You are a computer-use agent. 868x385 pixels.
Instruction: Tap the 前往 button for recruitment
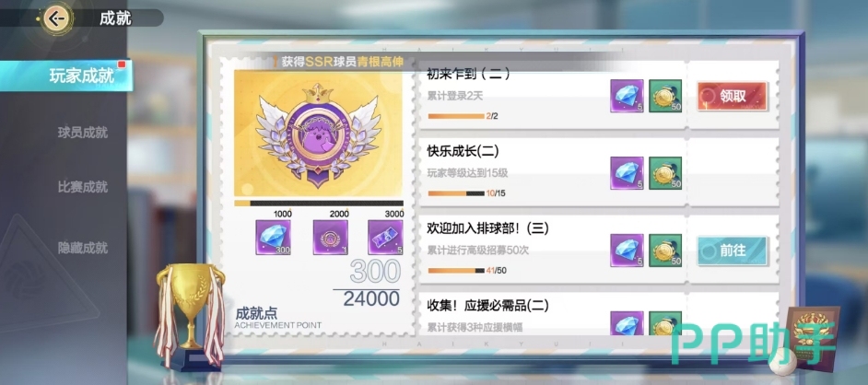[733, 251]
